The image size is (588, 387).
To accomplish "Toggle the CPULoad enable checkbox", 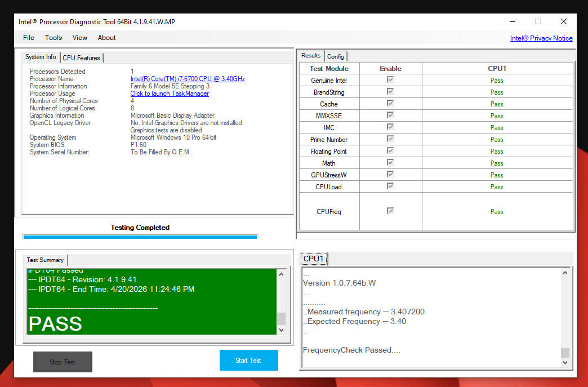I will pos(390,186).
